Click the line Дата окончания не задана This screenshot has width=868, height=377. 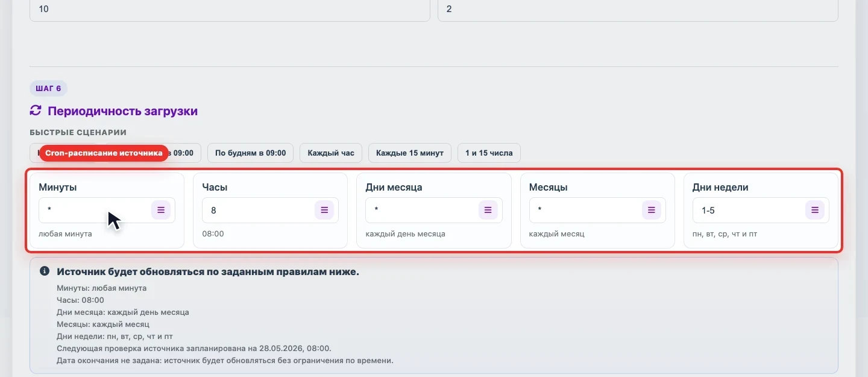[x=225, y=361]
